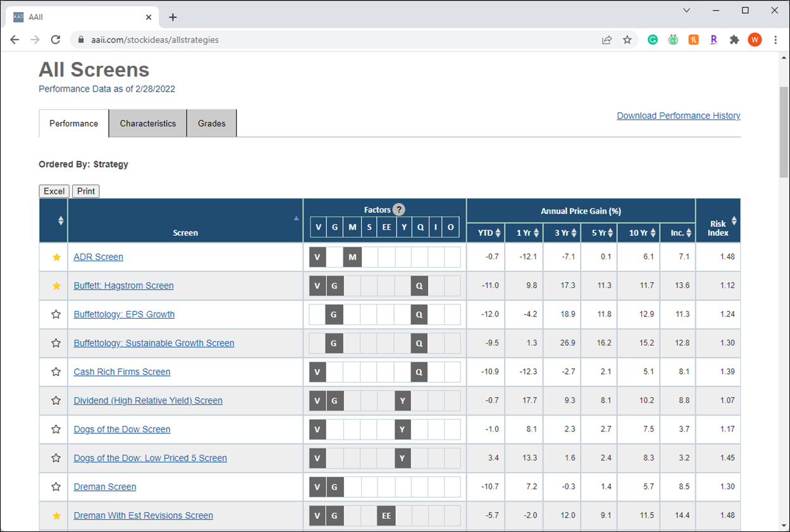Open the browser extensions puzzle icon
Viewport: 790px width, 532px height.
click(x=734, y=39)
